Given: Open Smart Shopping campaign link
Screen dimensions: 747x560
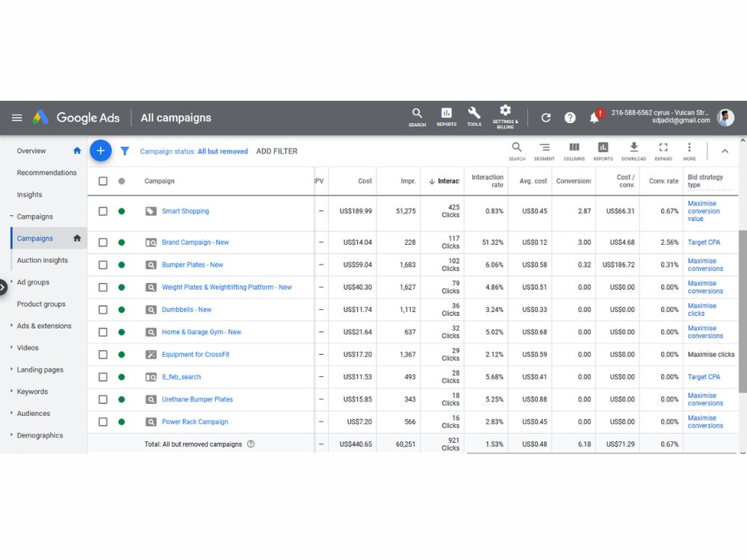Looking at the screenshot, I should coord(185,211).
